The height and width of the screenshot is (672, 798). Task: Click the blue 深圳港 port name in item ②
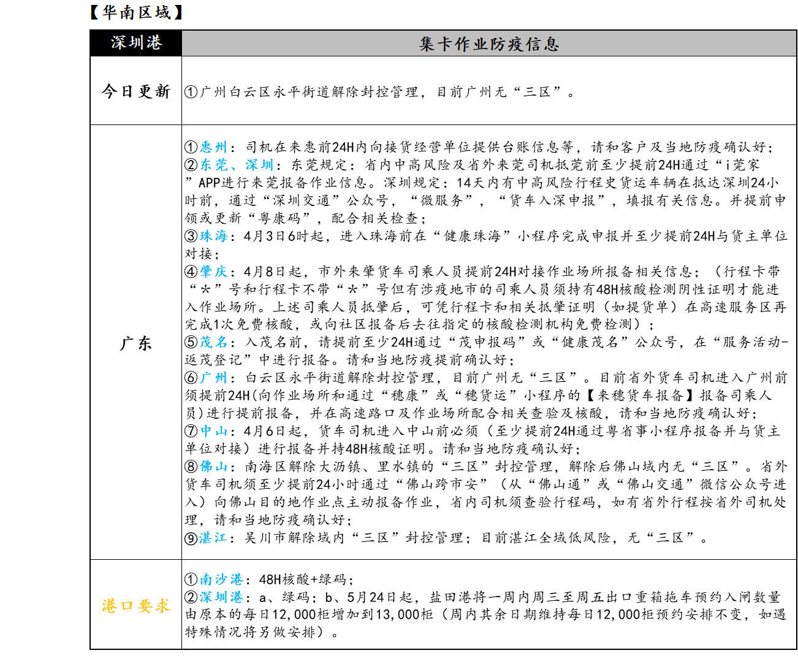tap(221, 597)
